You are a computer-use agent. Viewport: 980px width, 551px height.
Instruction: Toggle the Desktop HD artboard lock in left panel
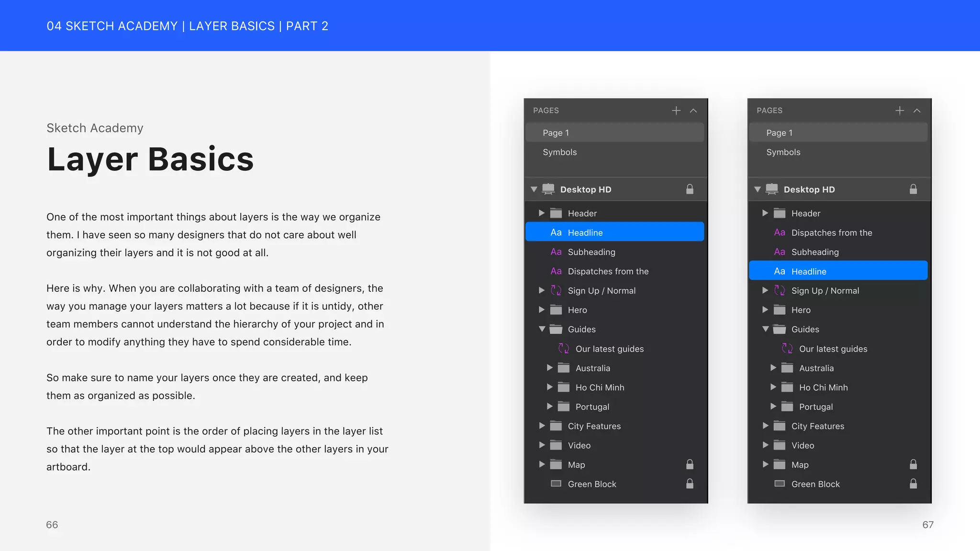pos(690,189)
